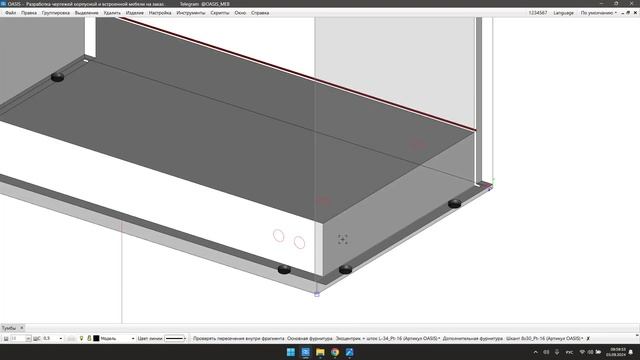Click the volume tray icon

click(x=590, y=352)
